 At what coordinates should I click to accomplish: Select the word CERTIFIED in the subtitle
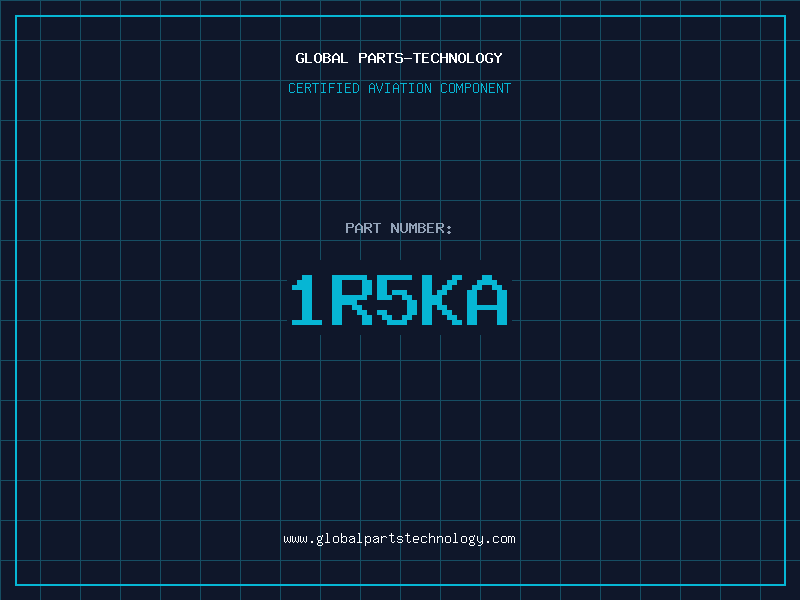324,88
